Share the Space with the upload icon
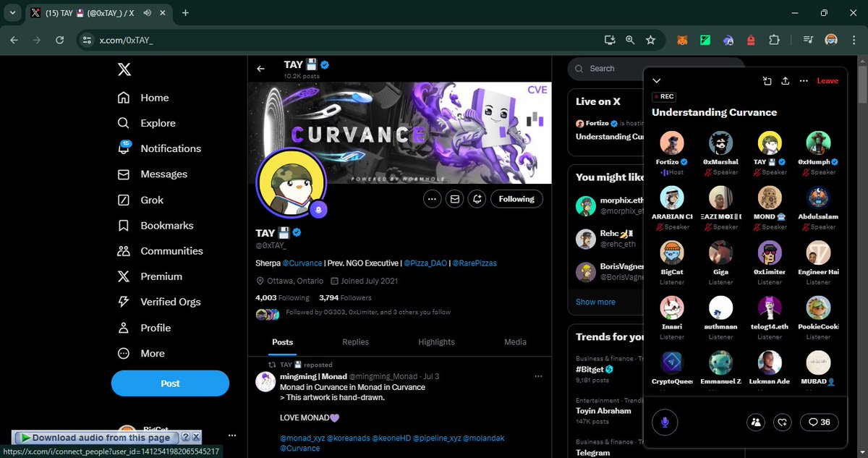This screenshot has width=868, height=458. click(x=786, y=81)
